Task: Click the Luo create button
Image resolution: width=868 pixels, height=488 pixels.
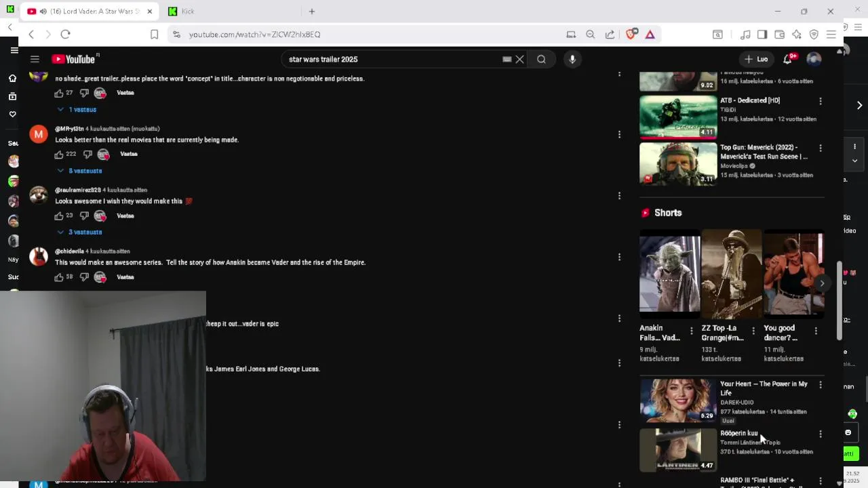Action: (x=755, y=59)
